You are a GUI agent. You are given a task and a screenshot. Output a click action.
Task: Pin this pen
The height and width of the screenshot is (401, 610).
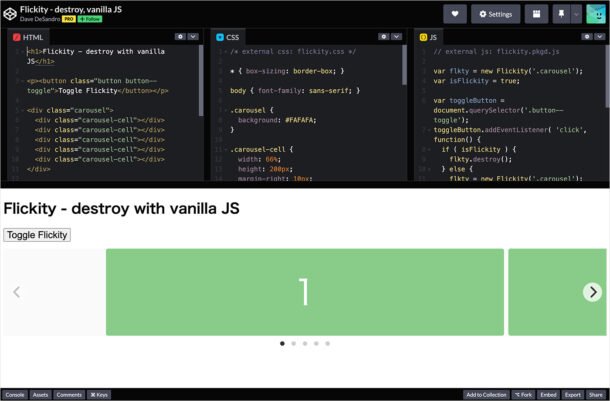[561, 14]
